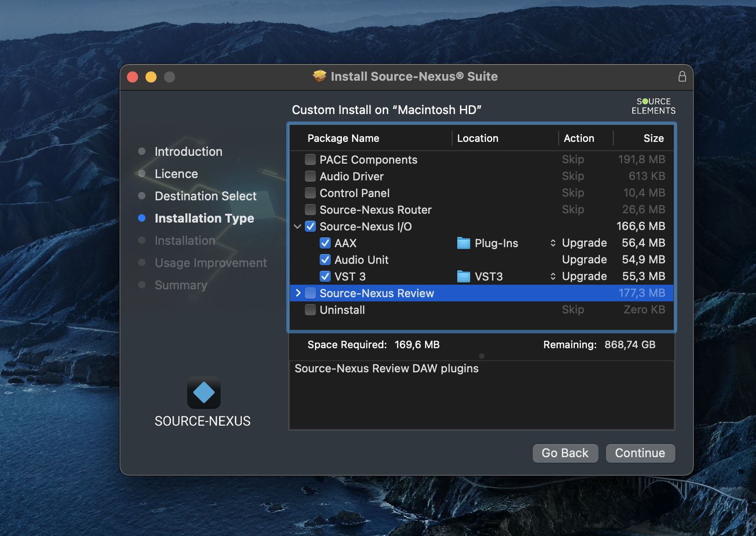Click the installer package icon in title

[319, 77]
